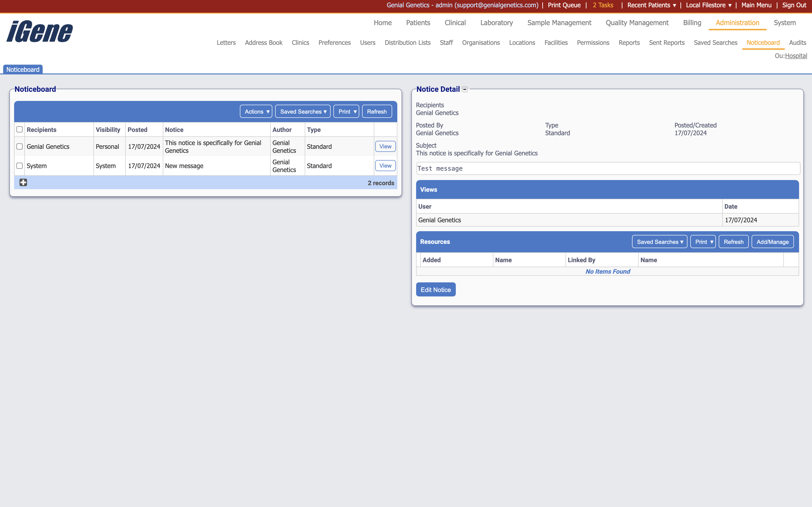Click the Test message text field

pos(608,169)
